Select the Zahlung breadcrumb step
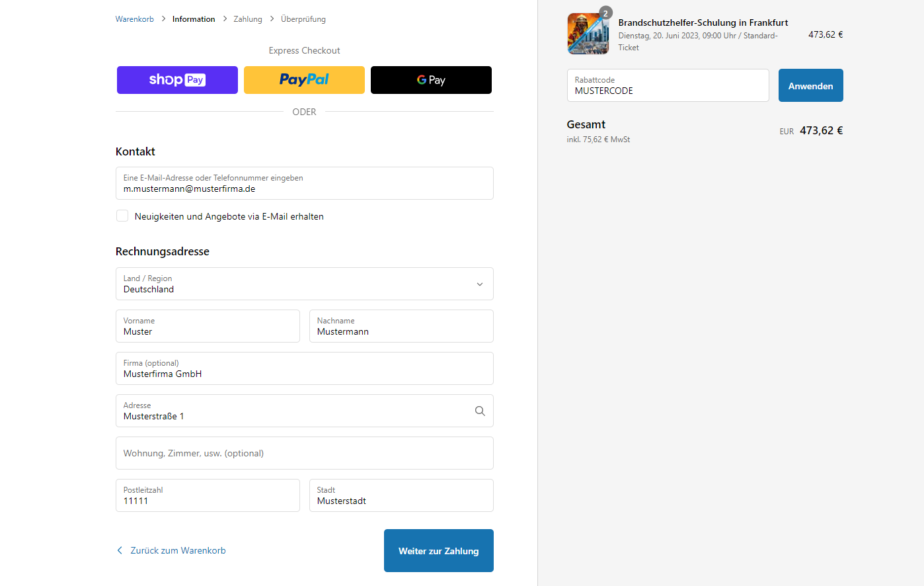The width and height of the screenshot is (924, 586). (x=248, y=19)
